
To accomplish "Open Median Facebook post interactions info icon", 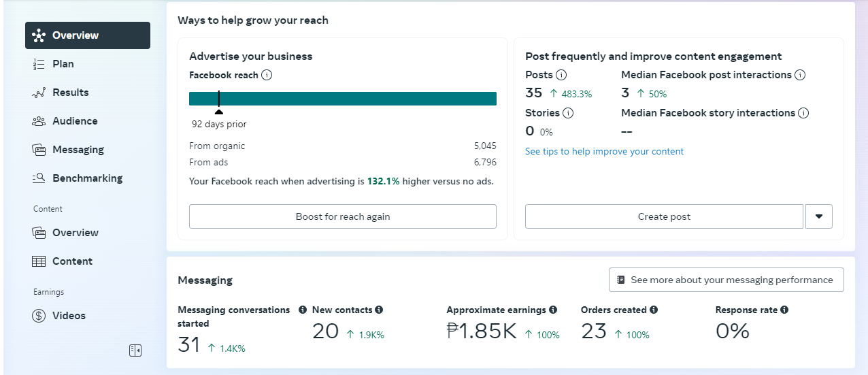I will pyautogui.click(x=800, y=76).
